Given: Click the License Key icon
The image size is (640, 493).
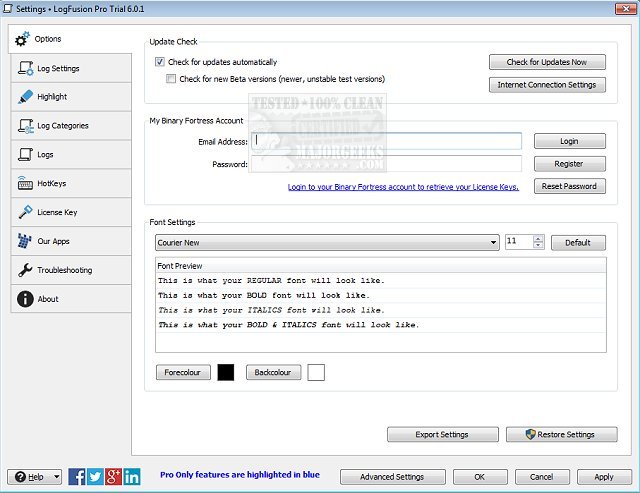Looking at the screenshot, I should pyautogui.click(x=25, y=212).
